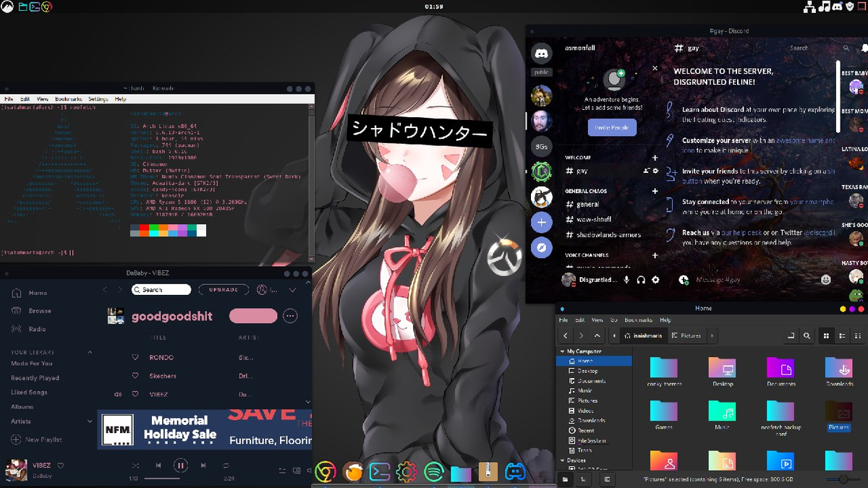Open file manager Go menu
The image size is (868, 488).
point(614,320)
